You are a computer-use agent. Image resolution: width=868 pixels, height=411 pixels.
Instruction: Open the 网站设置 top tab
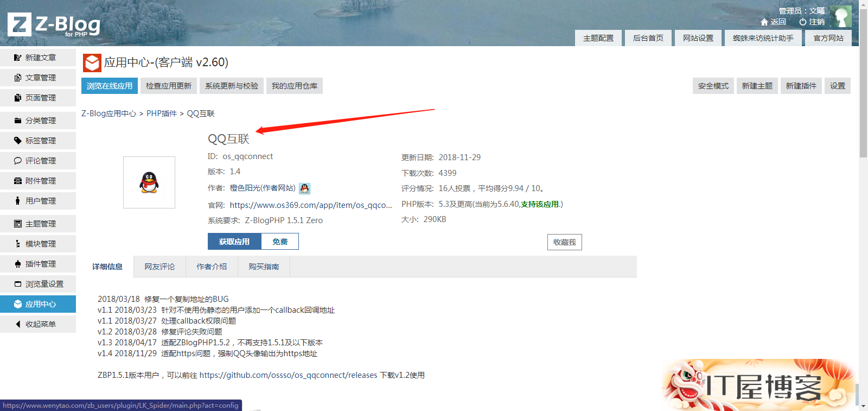click(x=698, y=38)
